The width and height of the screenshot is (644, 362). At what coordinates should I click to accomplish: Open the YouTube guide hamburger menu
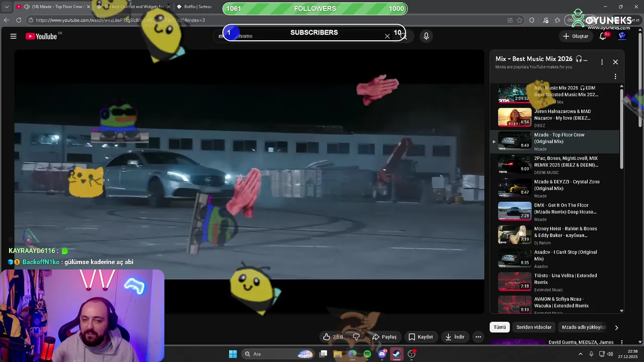pos(14,36)
